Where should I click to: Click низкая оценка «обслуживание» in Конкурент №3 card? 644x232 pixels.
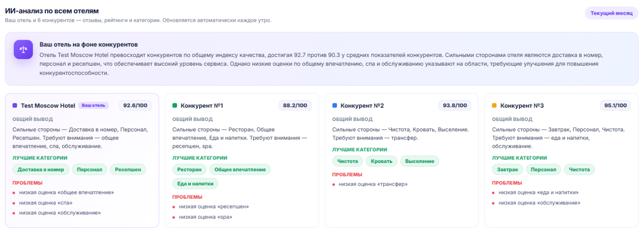[540, 203]
